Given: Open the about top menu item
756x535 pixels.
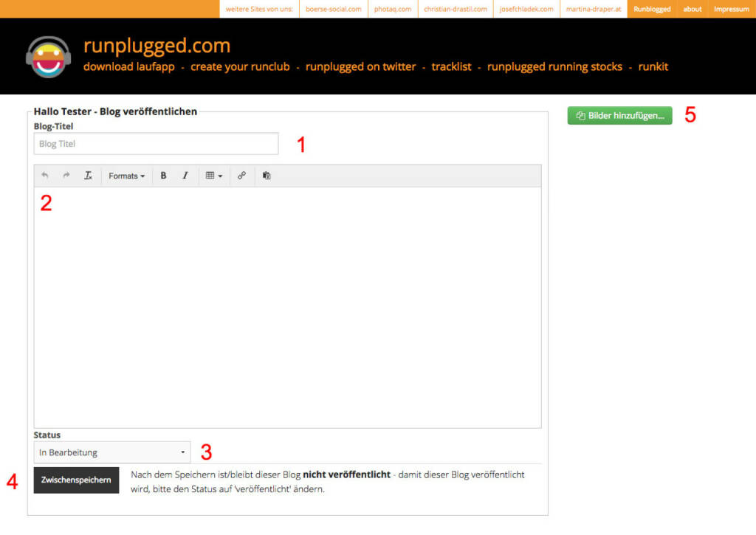Looking at the screenshot, I should click(693, 9).
